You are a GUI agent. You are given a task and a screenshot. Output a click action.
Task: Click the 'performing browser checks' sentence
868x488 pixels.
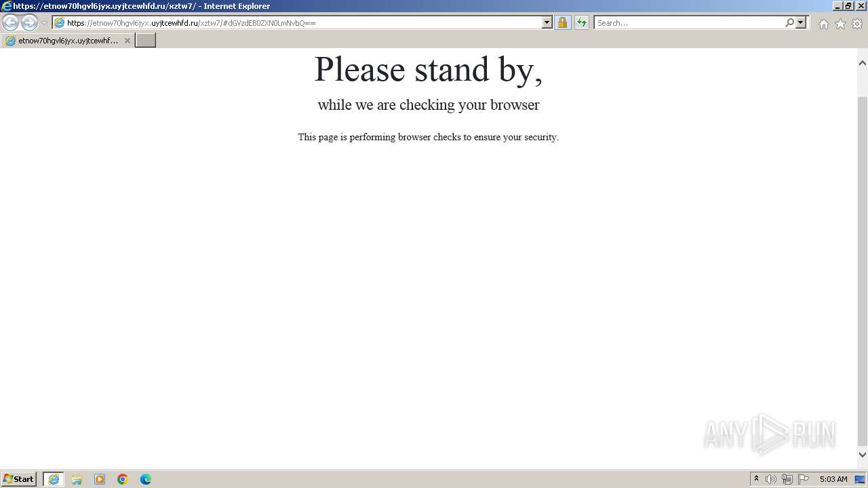pos(429,137)
